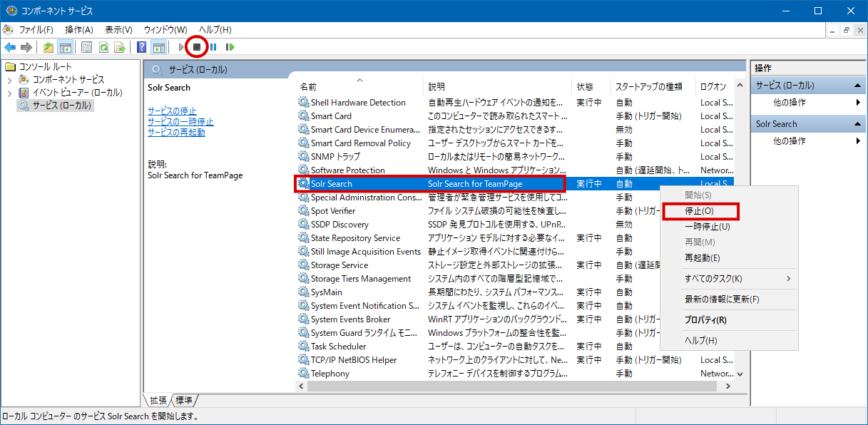
Task: Click the Stop Service toolbar button
Action: pos(196,47)
